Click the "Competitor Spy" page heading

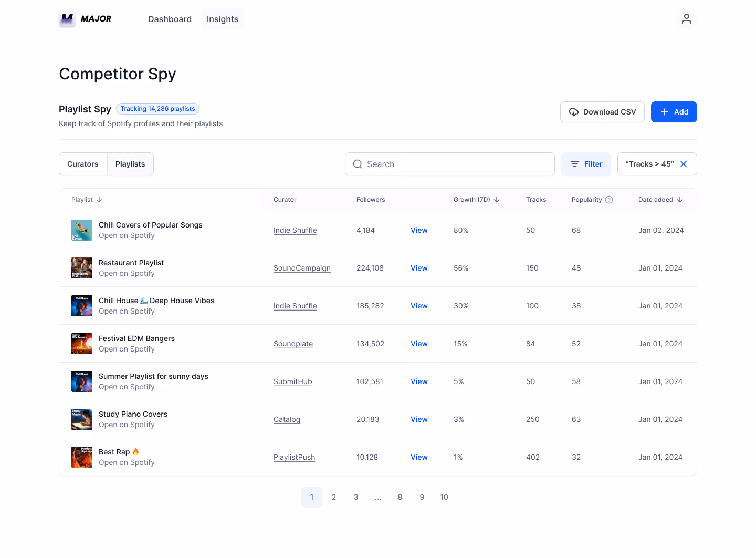118,74
